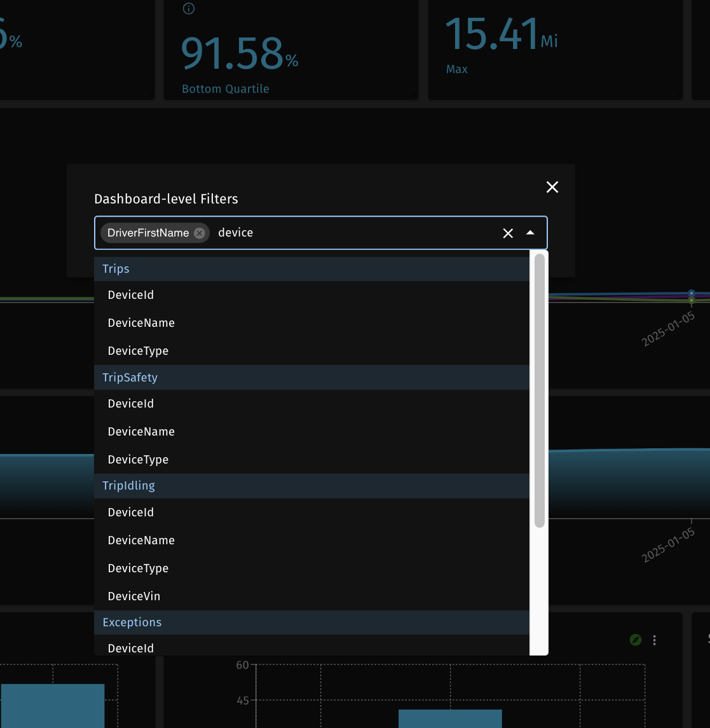Screen dimensions: 710x728
Task: Pick DeviceType in the TripSafety section
Action: 138,460
